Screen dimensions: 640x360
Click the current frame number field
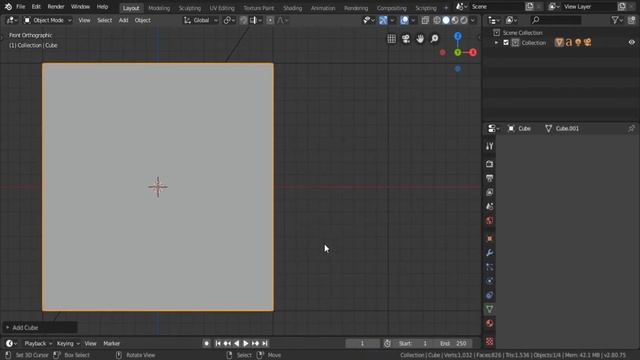pos(362,344)
